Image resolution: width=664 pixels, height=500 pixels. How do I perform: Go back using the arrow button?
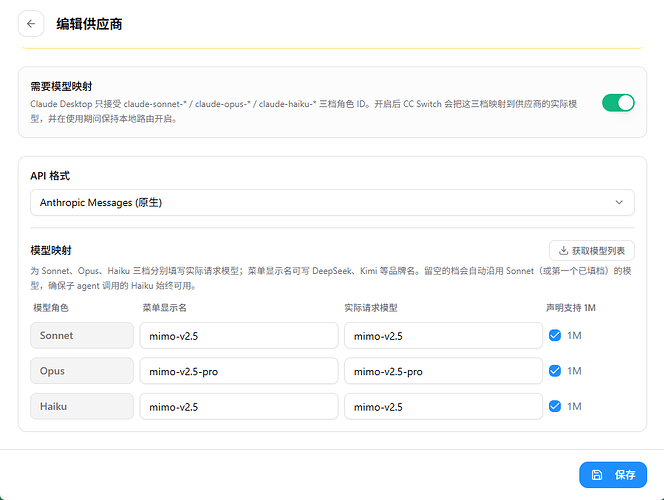[31, 24]
